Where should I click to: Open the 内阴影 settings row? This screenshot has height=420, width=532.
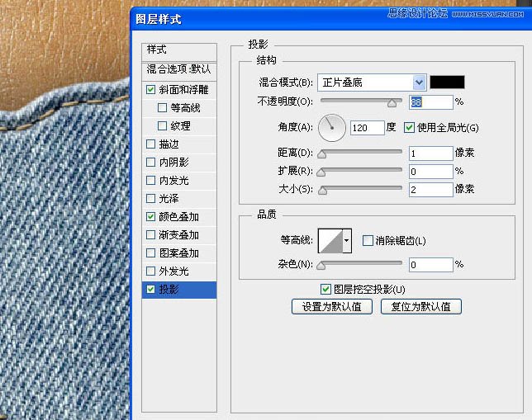click(179, 163)
